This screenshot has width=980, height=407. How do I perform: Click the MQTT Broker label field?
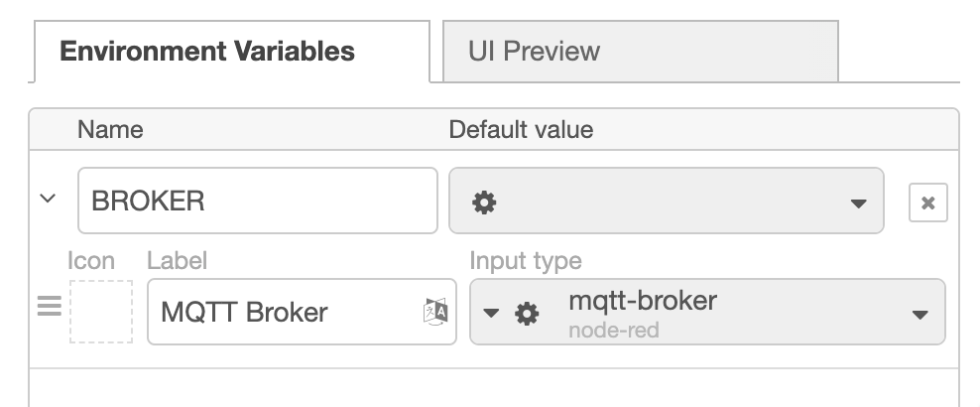coord(302,312)
